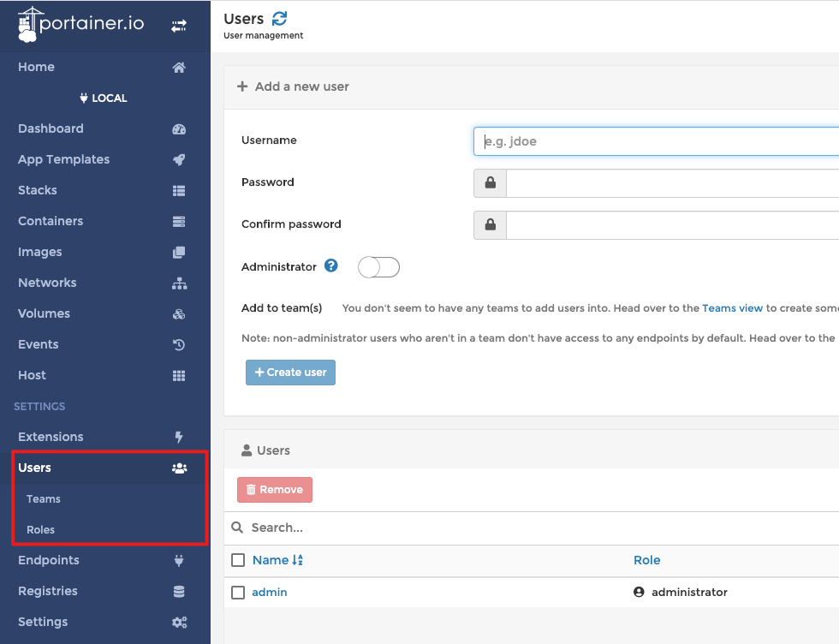This screenshot has width=839, height=644.
Task: Follow the Teams view link
Action: (732, 308)
